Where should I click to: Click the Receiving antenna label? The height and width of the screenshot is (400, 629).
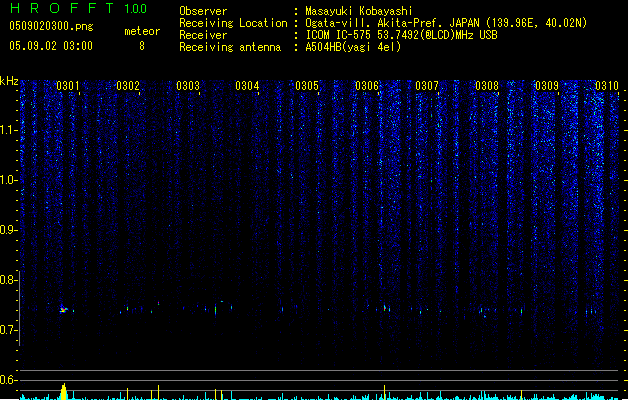pos(230,47)
